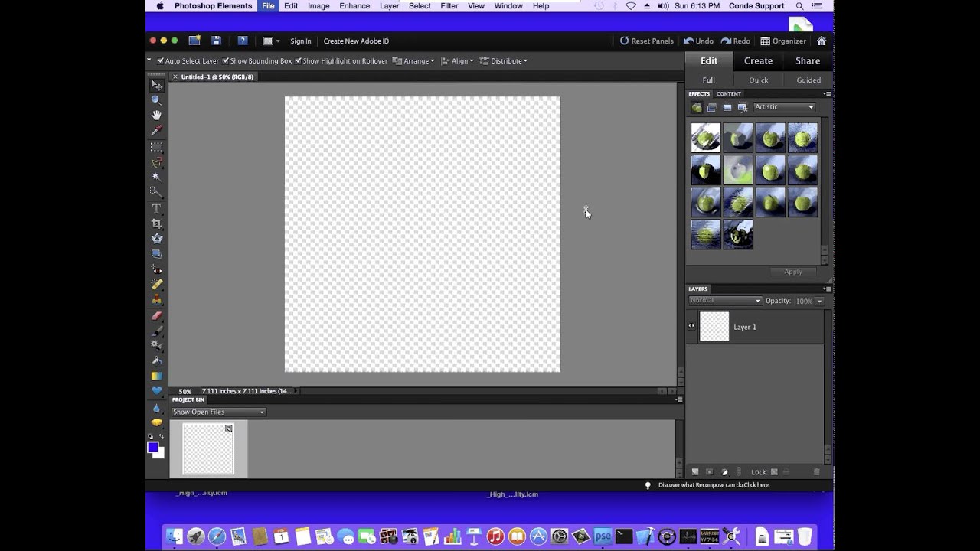Open the workspace layout dropdown in toolbar
Screen dimensions: 980x551
point(271,41)
